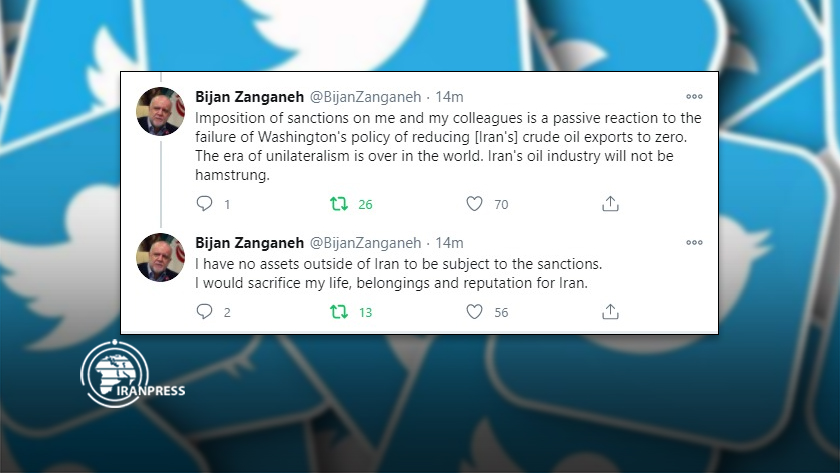Share the second tweet via upload icon

tap(610, 312)
